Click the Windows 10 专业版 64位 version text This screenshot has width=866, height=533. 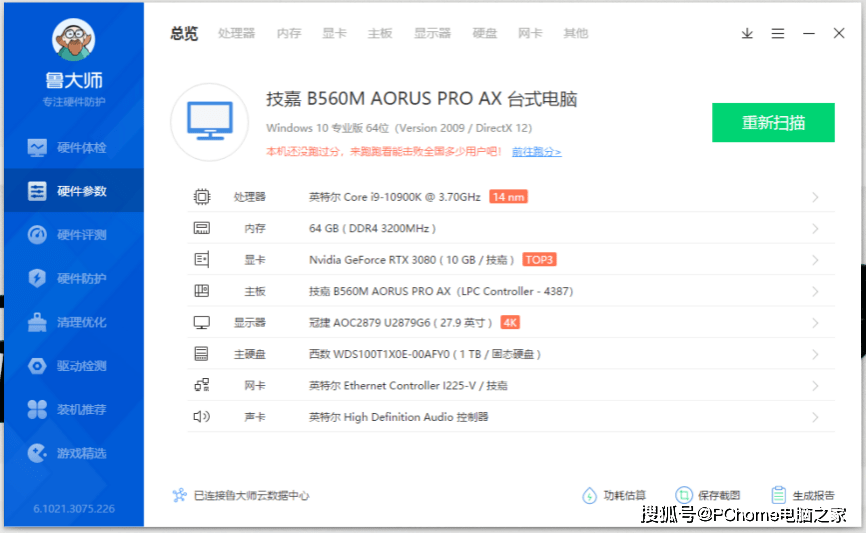click(x=399, y=128)
